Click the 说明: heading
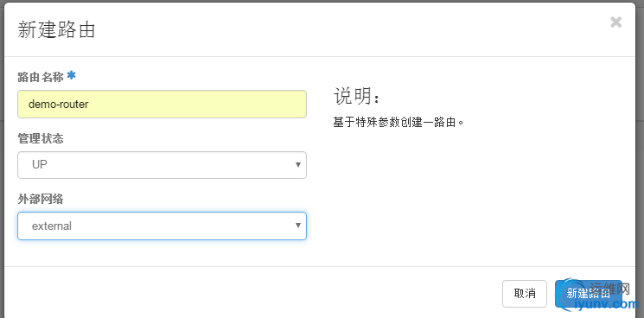 pyautogui.click(x=357, y=97)
